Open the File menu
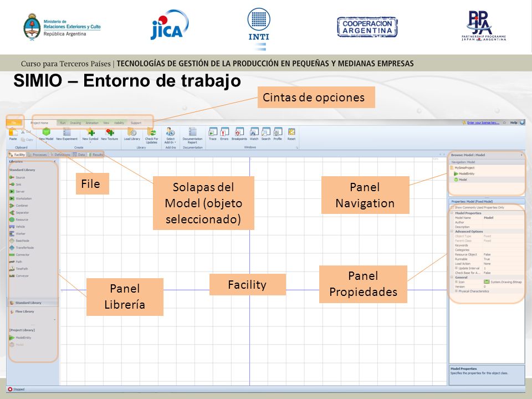The image size is (532, 399). pyautogui.click(x=14, y=122)
